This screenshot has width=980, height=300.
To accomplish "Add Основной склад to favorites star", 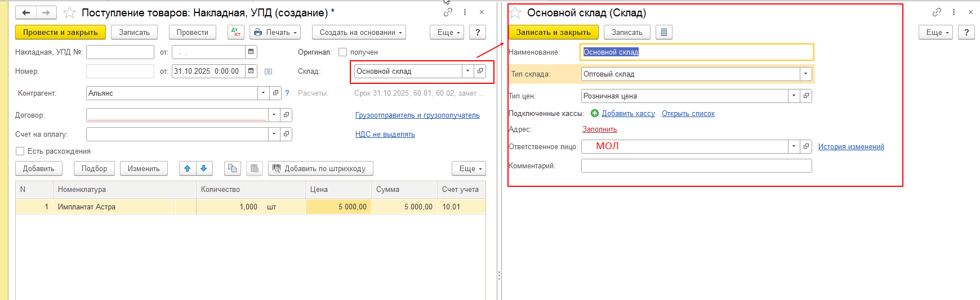I will pyautogui.click(x=515, y=12).
